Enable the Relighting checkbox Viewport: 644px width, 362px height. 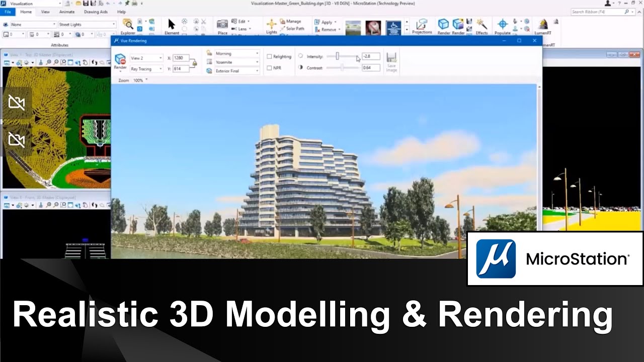pos(269,57)
